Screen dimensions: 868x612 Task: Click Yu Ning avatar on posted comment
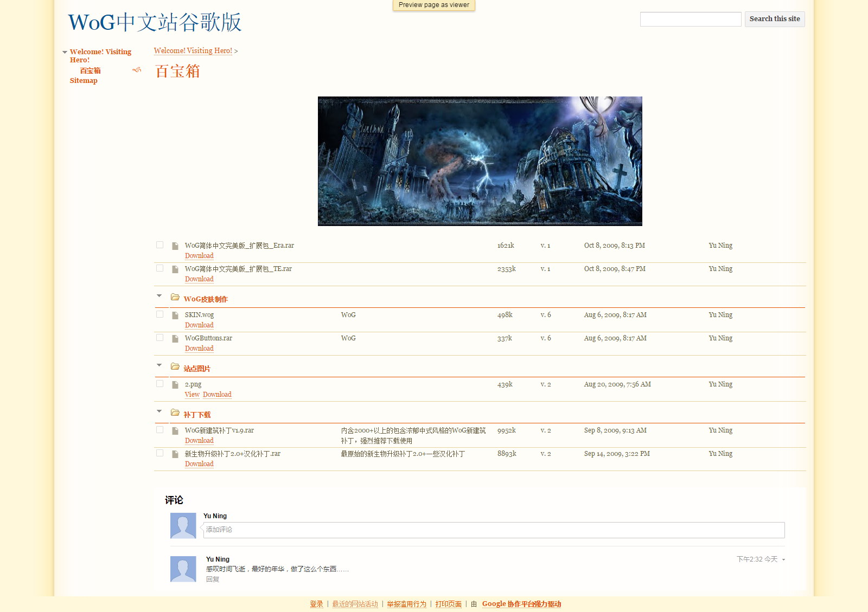click(x=183, y=569)
